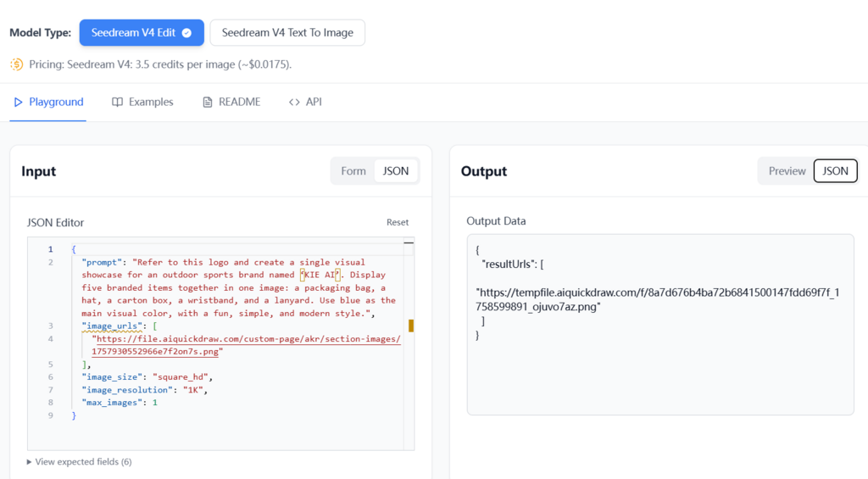Reset the JSON Editor contents
Image resolution: width=868 pixels, height=479 pixels.
(x=398, y=222)
